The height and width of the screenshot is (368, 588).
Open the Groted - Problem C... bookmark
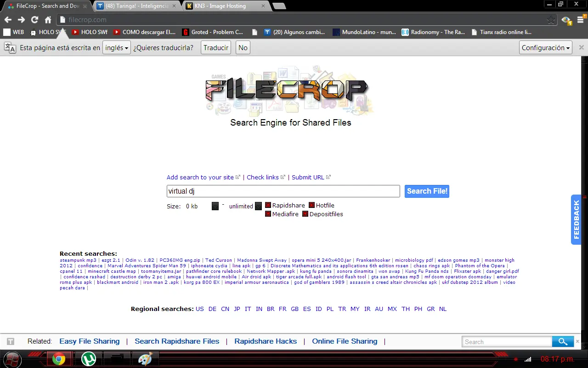(x=213, y=32)
